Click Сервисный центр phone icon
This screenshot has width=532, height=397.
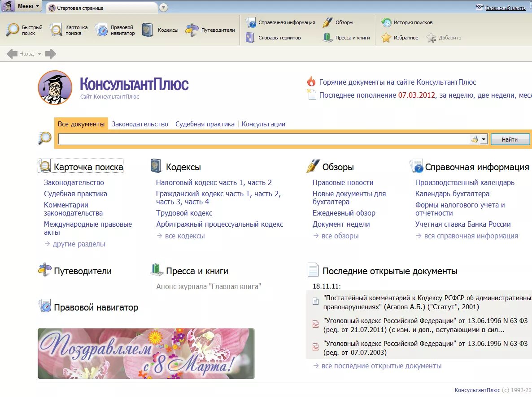[x=480, y=7]
